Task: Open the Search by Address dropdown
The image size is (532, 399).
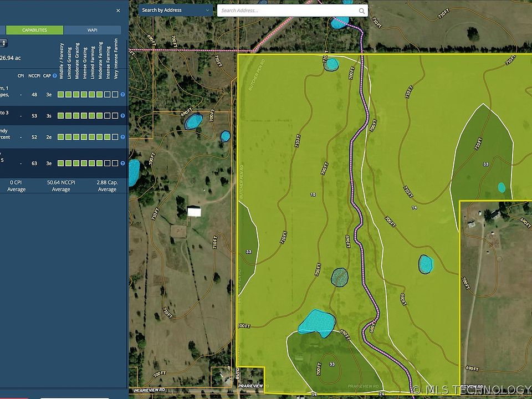Action: click(175, 10)
